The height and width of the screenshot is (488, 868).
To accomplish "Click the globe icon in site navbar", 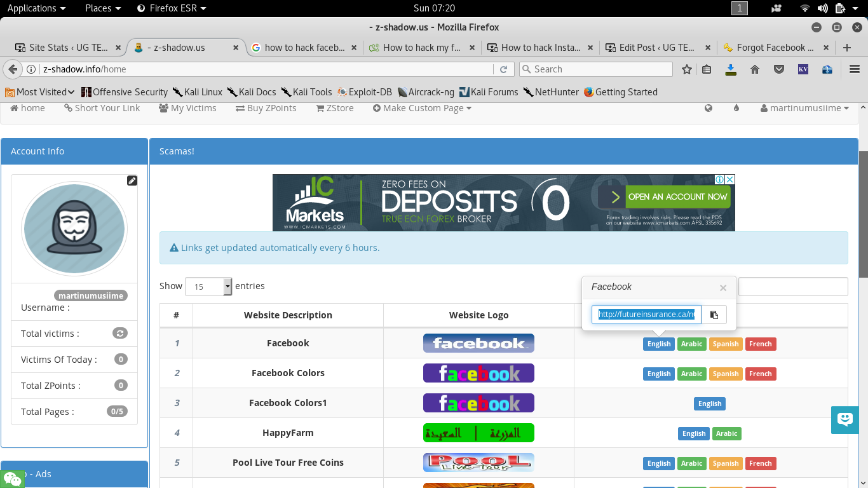I will pyautogui.click(x=709, y=108).
